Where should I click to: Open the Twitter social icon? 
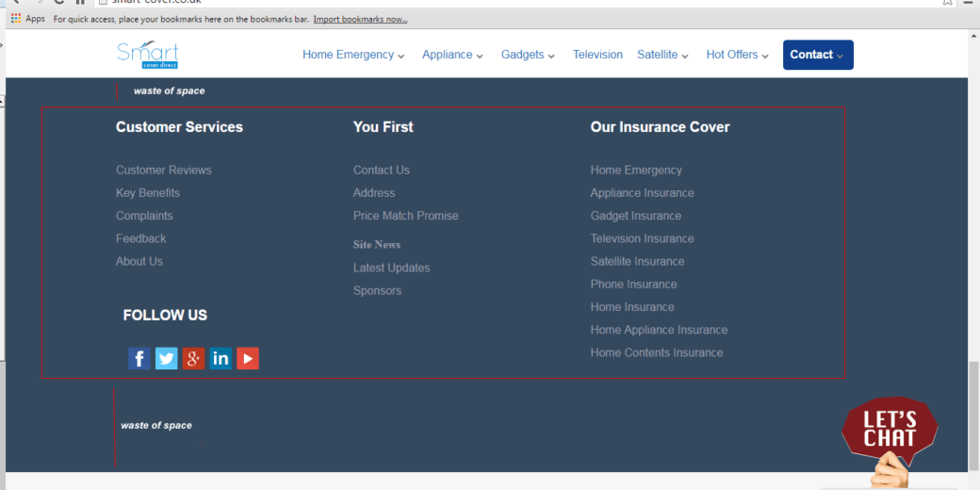coord(166,358)
